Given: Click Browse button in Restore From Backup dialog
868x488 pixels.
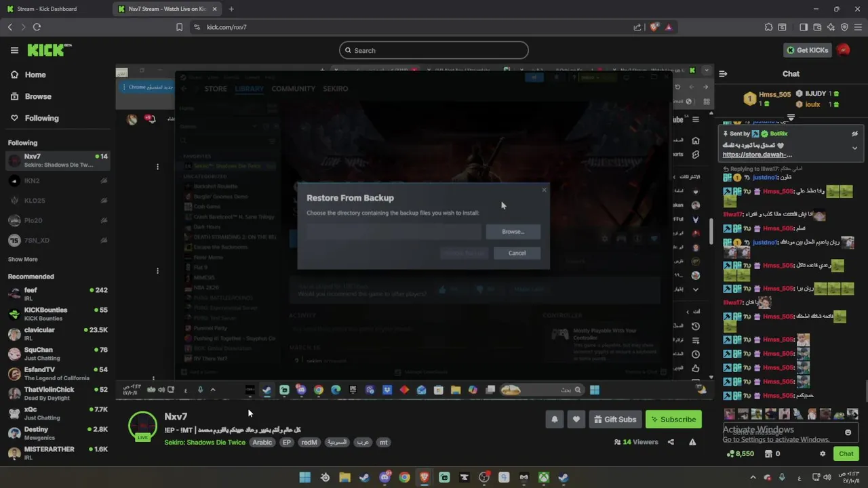Looking at the screenshot, I should (513, 232).
